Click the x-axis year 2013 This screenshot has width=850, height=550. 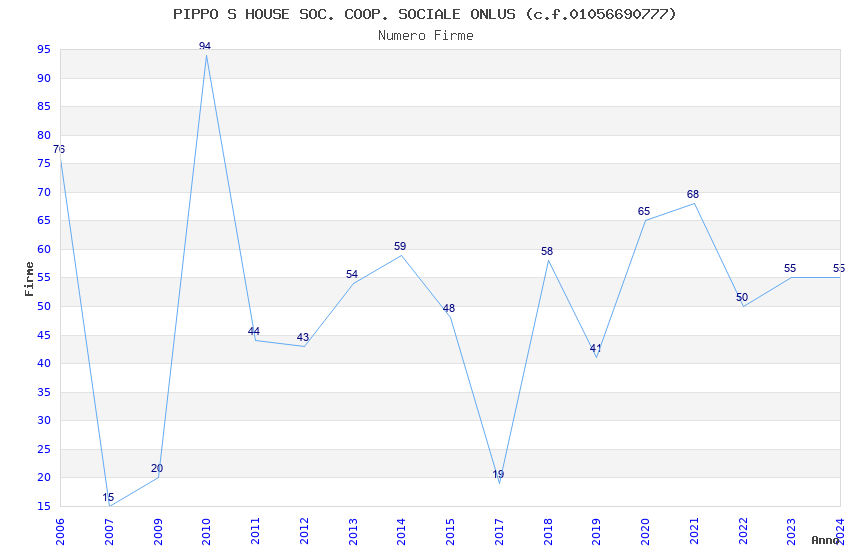353,532
